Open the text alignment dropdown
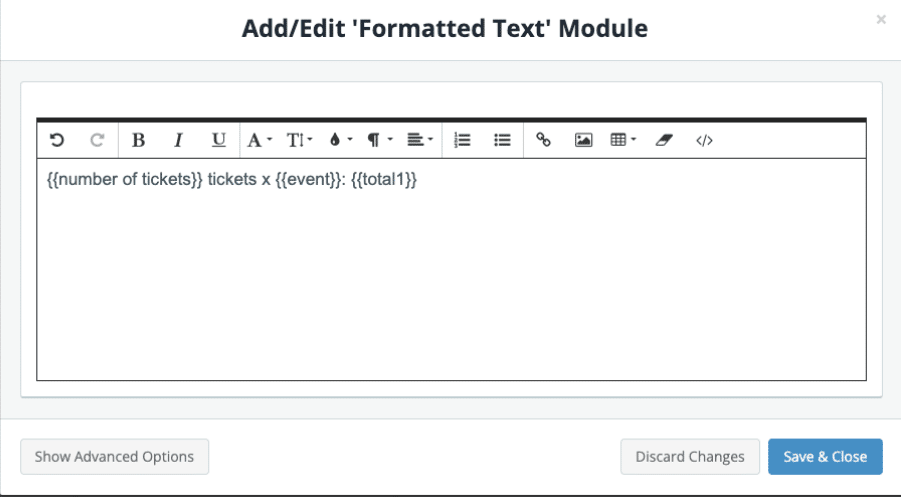 420,140
